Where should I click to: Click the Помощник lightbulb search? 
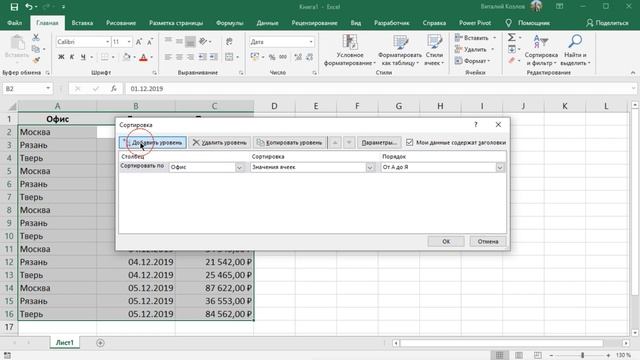click(527, 23)
